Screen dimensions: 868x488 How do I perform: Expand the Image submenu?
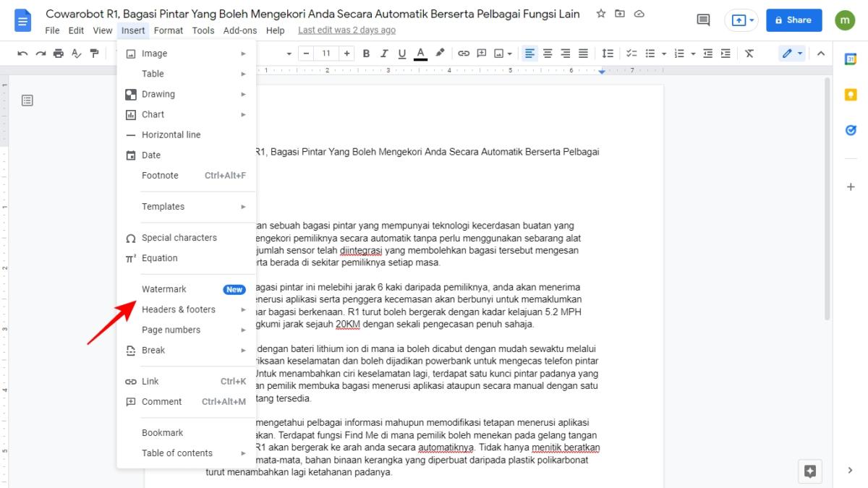pos(187,53)
